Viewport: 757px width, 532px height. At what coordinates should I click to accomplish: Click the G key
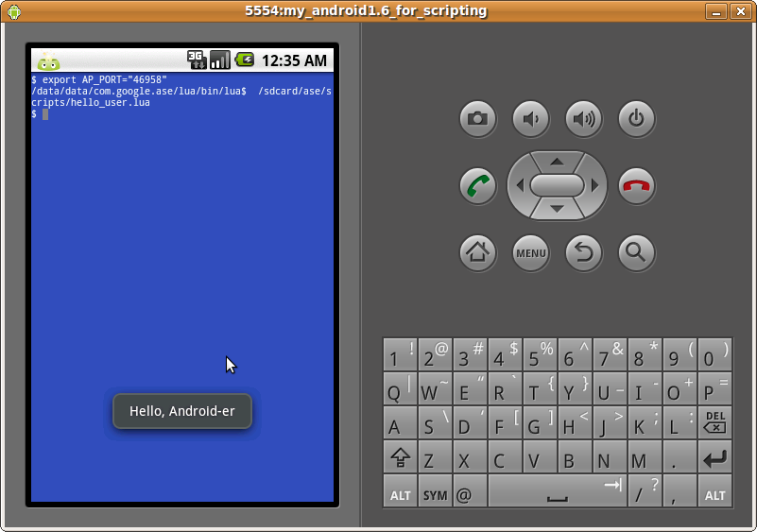tap(540, 422)
